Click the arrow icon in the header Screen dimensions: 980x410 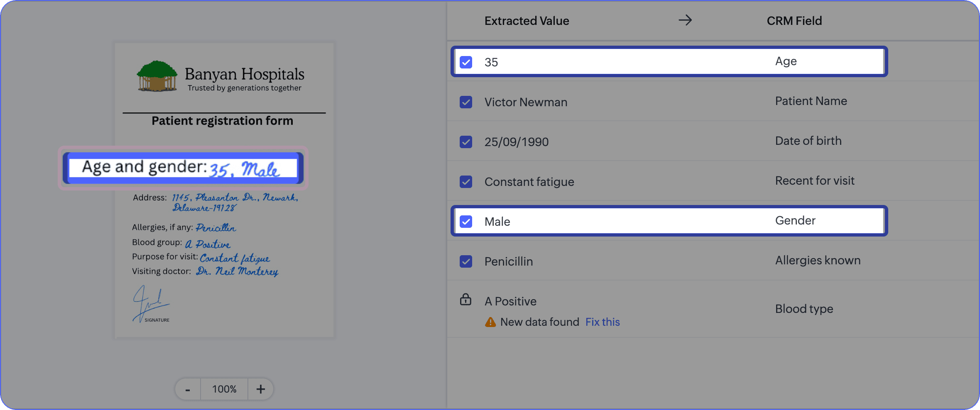click(x=685, y=20)
